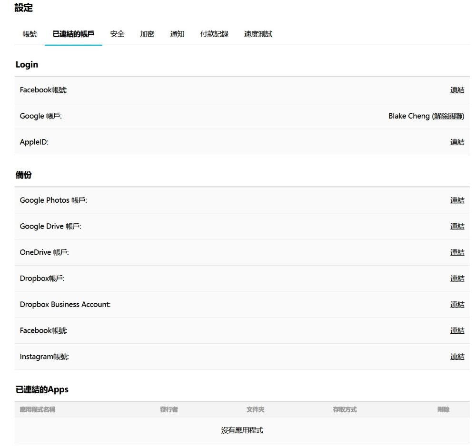Click 連結 for Google Drive 帳戶

coord(457,227)
